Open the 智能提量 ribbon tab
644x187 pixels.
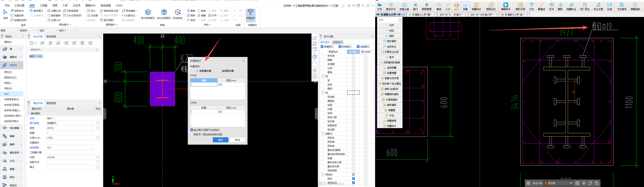click(106, 5)
